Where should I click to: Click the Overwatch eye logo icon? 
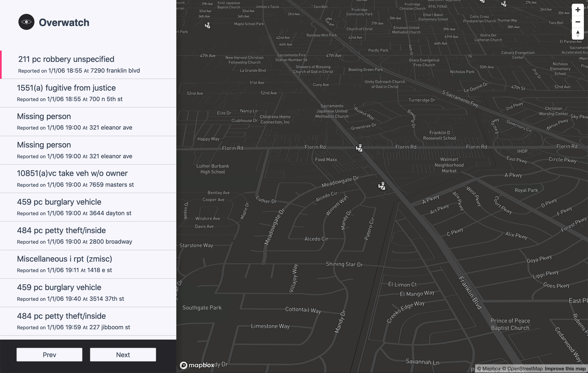[26, 22]
